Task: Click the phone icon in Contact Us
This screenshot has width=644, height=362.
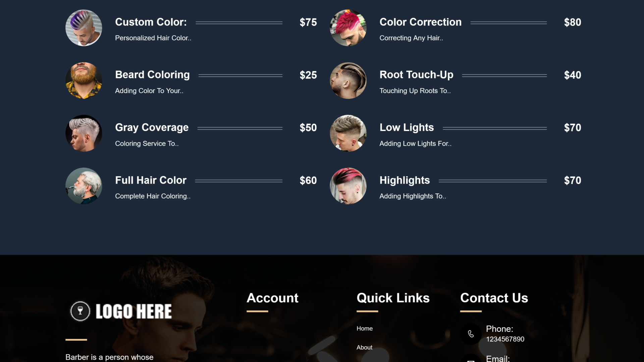Action: [x=471, y=334]
